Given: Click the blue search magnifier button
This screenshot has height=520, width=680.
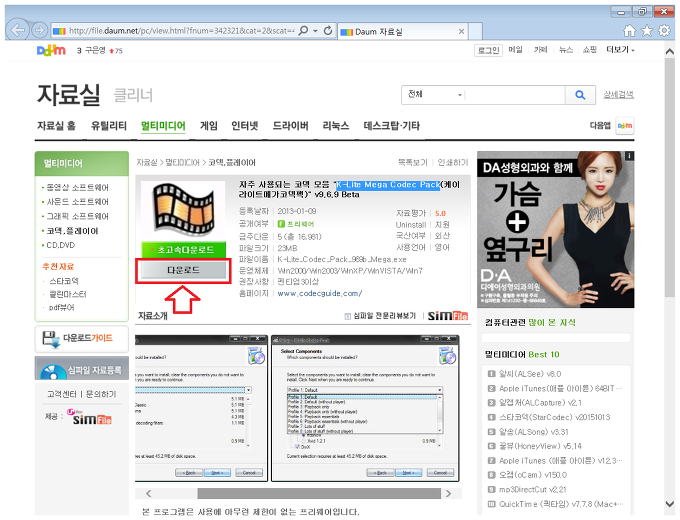Looking at the screenshot, I should 580,95.
